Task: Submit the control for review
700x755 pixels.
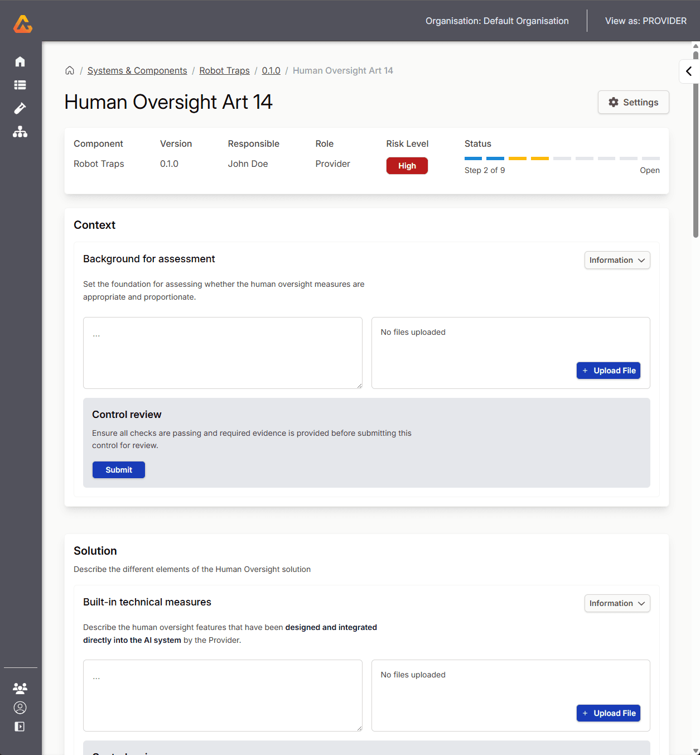Action: coord(119,470)
